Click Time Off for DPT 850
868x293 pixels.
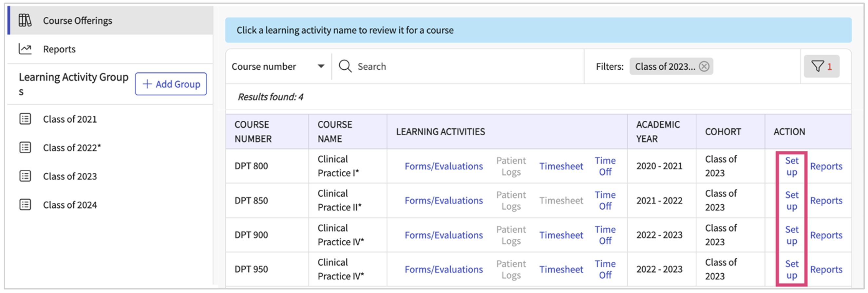605,200
